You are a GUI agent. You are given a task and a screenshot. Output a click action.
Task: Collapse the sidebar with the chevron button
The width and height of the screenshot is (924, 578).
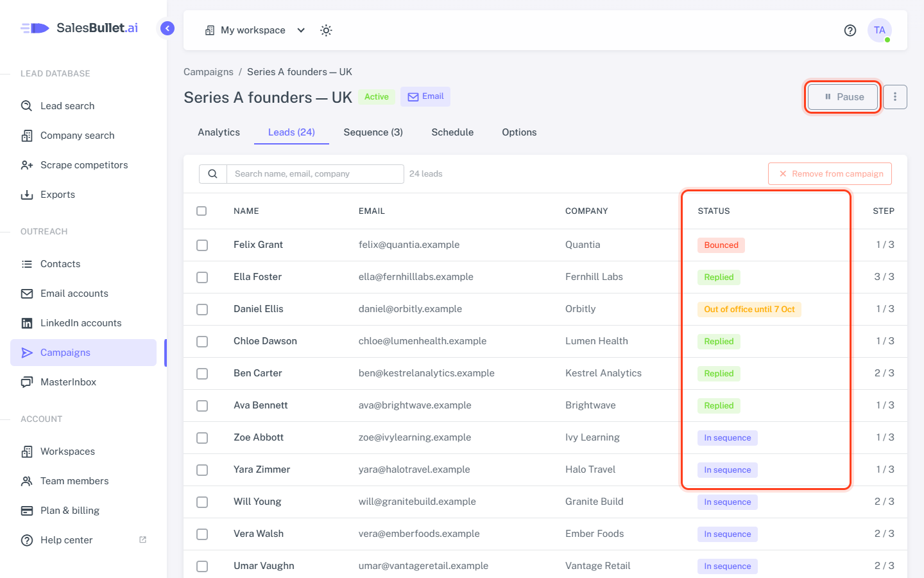[167, 28]
